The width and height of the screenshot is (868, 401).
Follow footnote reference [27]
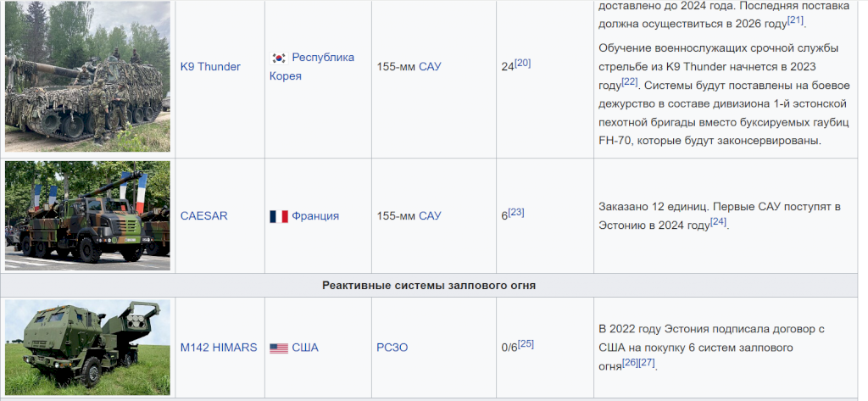(647, 363)
